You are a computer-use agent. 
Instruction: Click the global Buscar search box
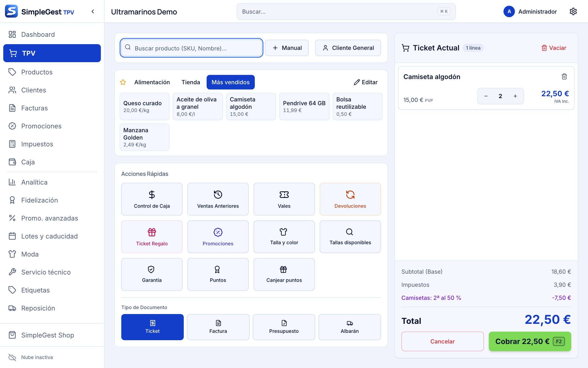(346, 11)
